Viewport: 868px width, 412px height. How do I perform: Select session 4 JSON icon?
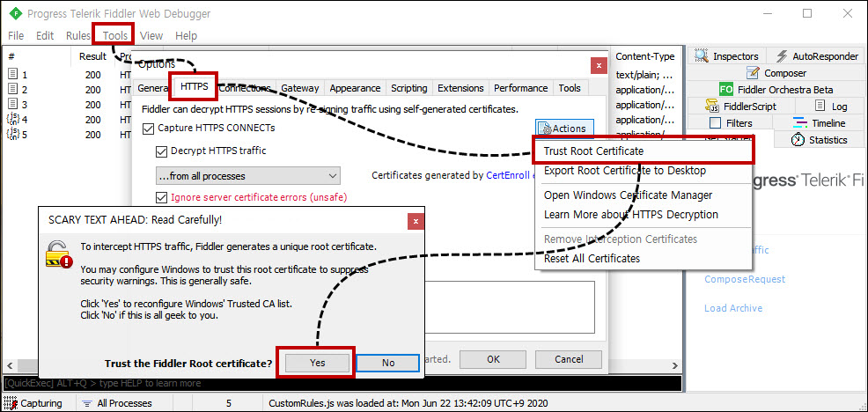pyautogui.click(x=12, y=119)
